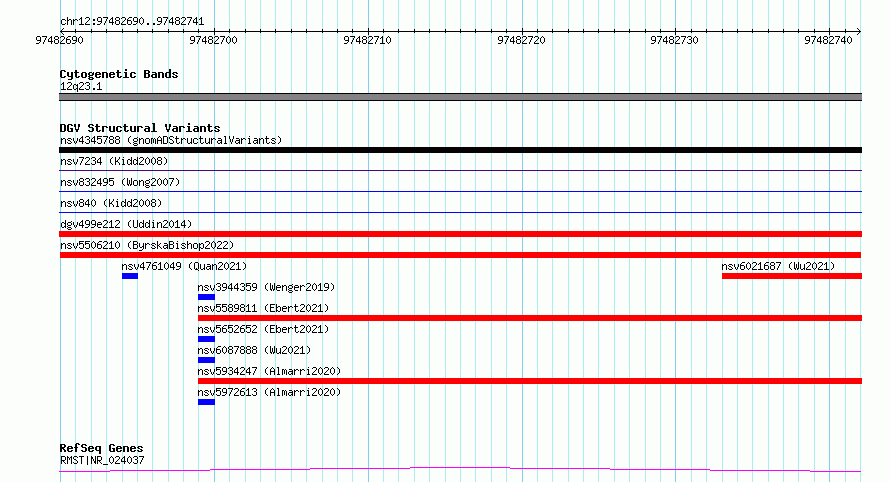Viewport: 890px width, 482px height.
Task: Click the blue nsv840 variant line
Action: pyautogui.click(x=460, y=212)
